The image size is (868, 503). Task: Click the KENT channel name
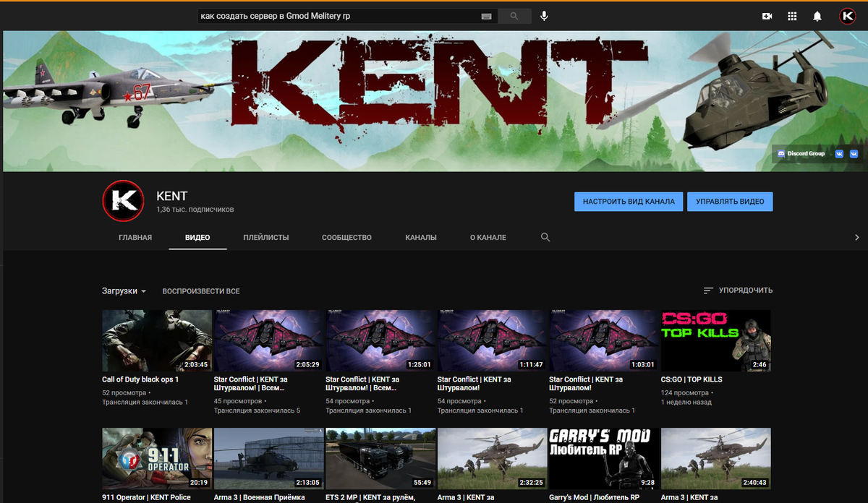[x=171, y=196]
